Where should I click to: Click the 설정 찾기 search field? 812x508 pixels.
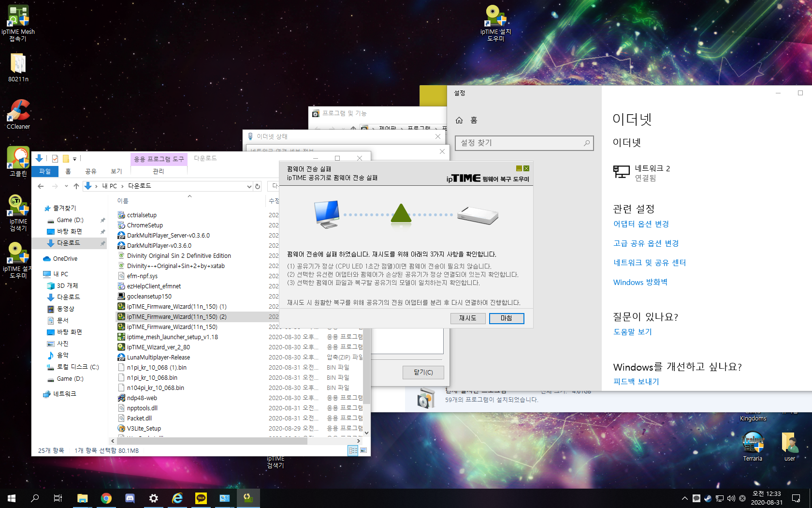coord(524,143)
